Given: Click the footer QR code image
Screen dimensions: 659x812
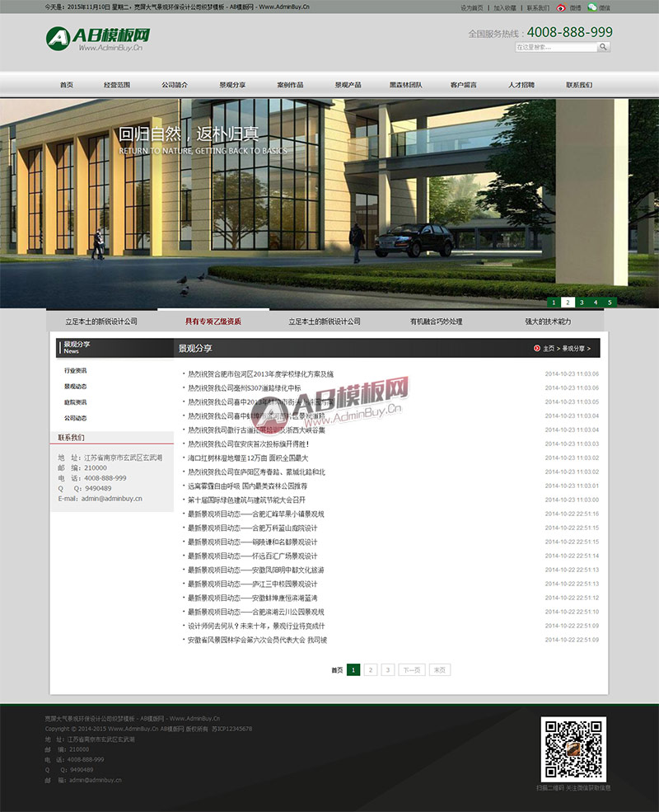Looking at the screenshot, I should (x=573, y=749).
